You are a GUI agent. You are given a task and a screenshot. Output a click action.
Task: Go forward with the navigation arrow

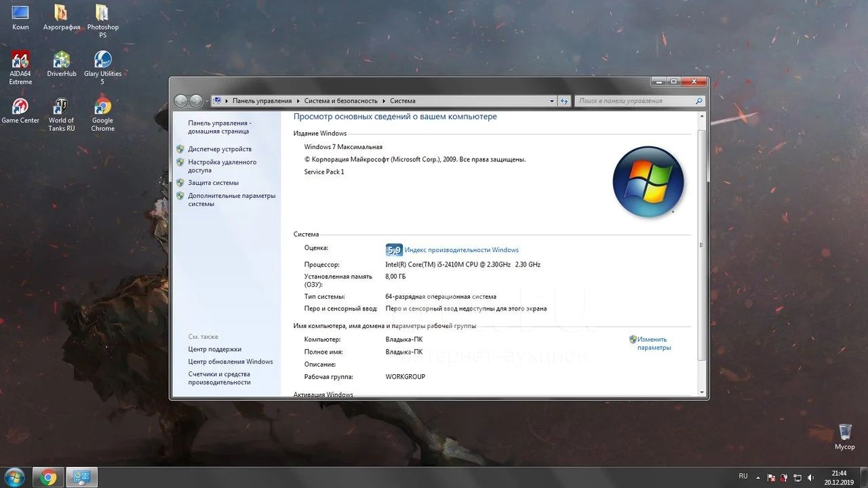point(196,101)
